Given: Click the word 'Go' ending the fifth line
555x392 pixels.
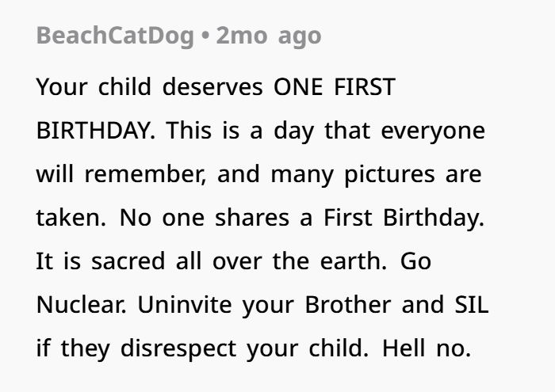Looking at the screenshot, I should 415,261.
